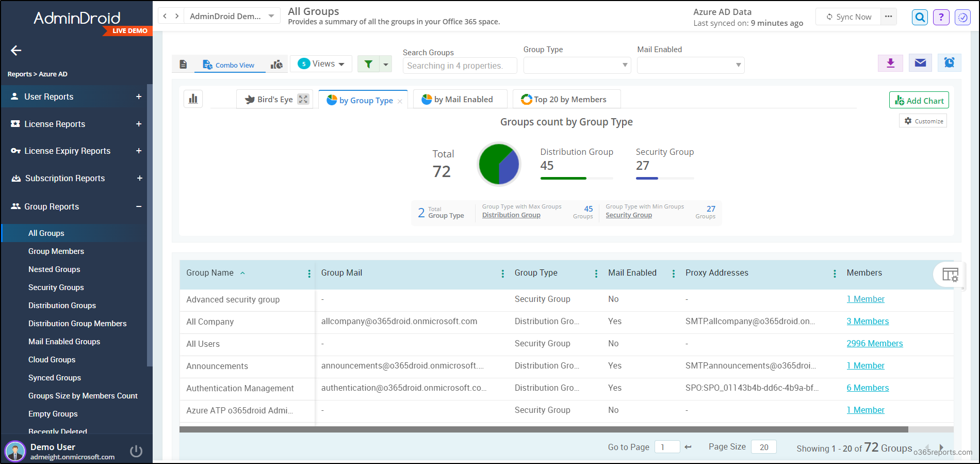This screenshot has width=980, height=464.
Task: Expand the Bird's Eye chart fullscreen icon
Action: 303,99
